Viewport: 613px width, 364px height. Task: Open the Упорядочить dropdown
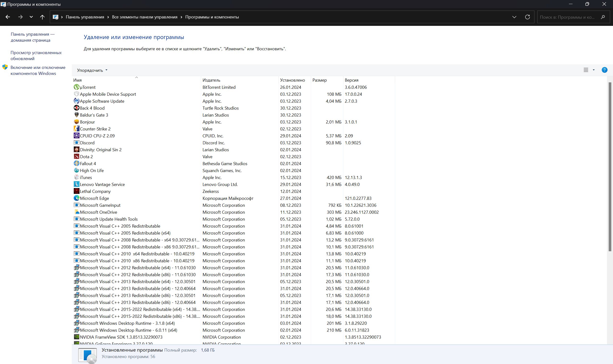[92, 70]
